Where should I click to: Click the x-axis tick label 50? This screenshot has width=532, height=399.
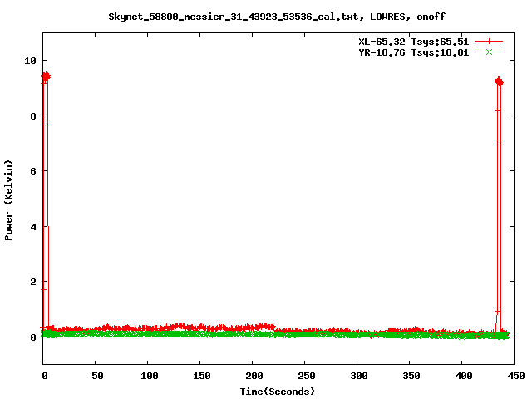point(97,376)
